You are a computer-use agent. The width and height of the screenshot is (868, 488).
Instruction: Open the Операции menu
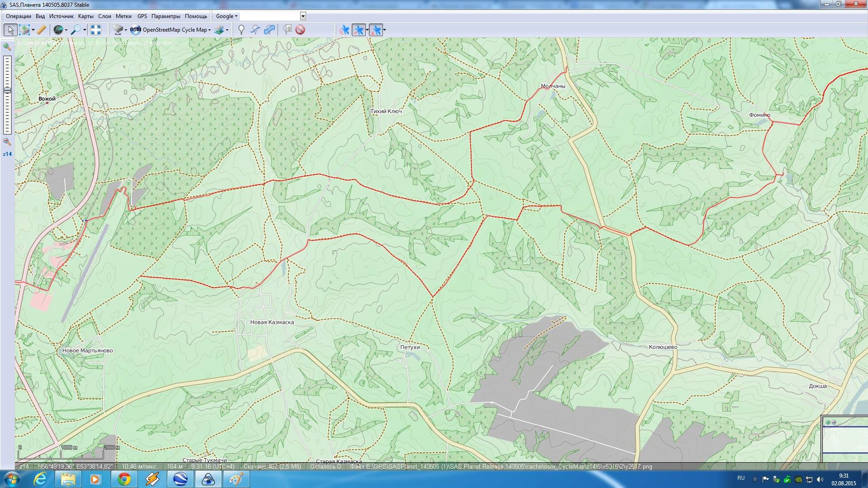pos(19,16)
